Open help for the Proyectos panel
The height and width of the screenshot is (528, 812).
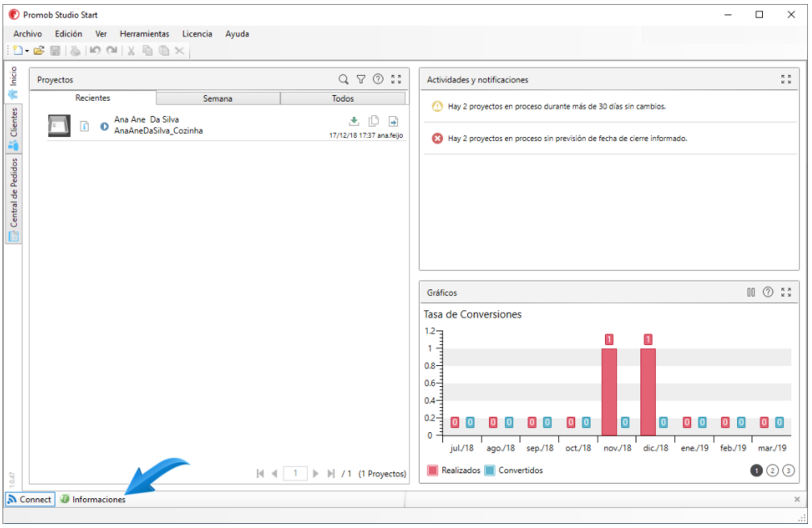[379, 79]
